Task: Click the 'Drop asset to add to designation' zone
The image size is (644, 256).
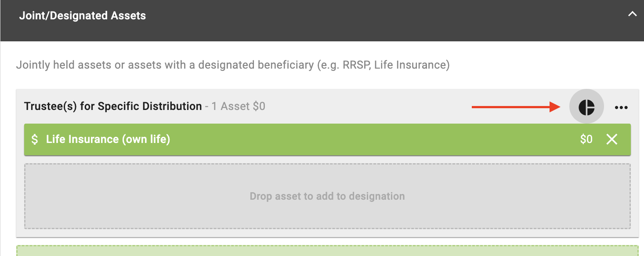Action: [327, 196]
